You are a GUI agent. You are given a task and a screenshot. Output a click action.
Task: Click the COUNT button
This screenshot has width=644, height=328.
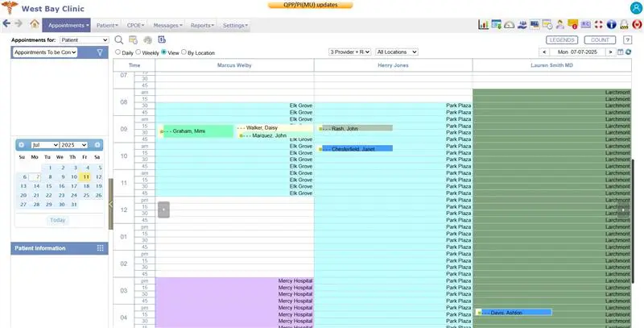[x=600, y=39]
